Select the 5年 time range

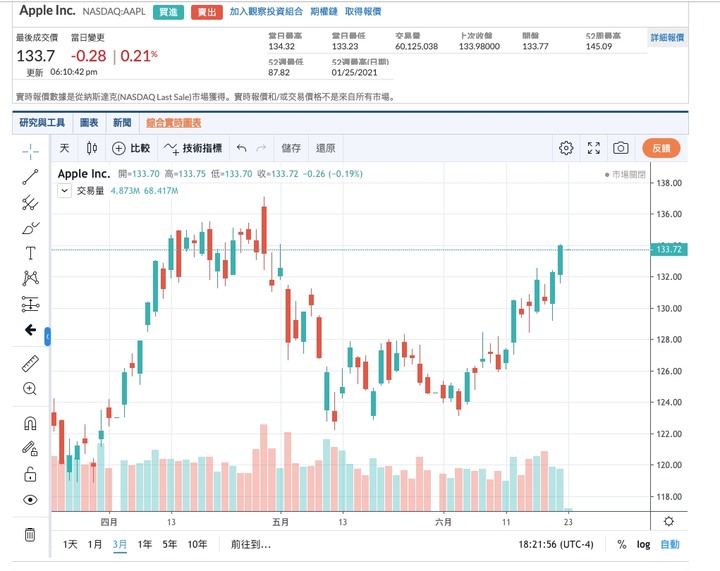[169, 544]
